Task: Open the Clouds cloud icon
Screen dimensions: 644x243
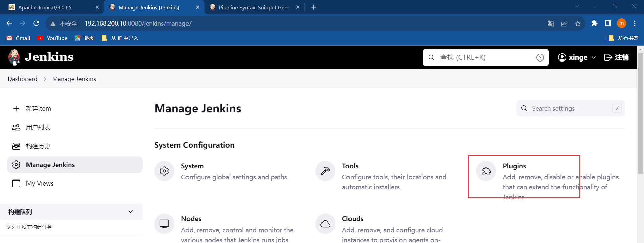Action: (325, 224)
